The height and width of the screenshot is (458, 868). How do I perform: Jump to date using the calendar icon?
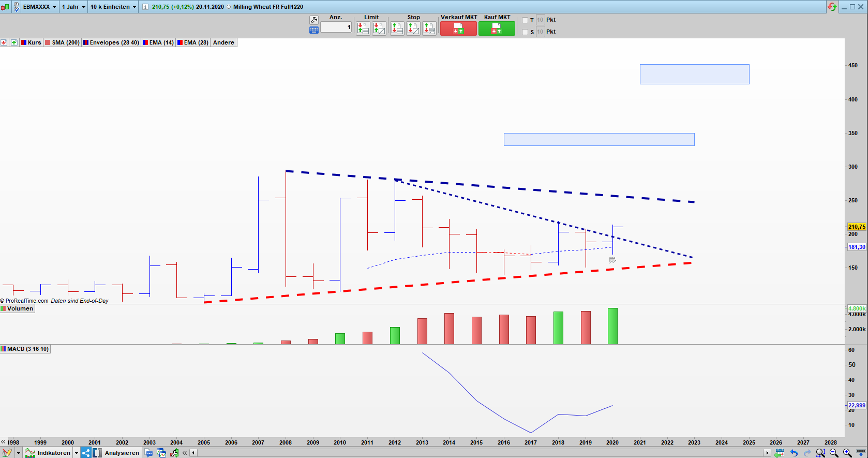[x=779, y=453]
